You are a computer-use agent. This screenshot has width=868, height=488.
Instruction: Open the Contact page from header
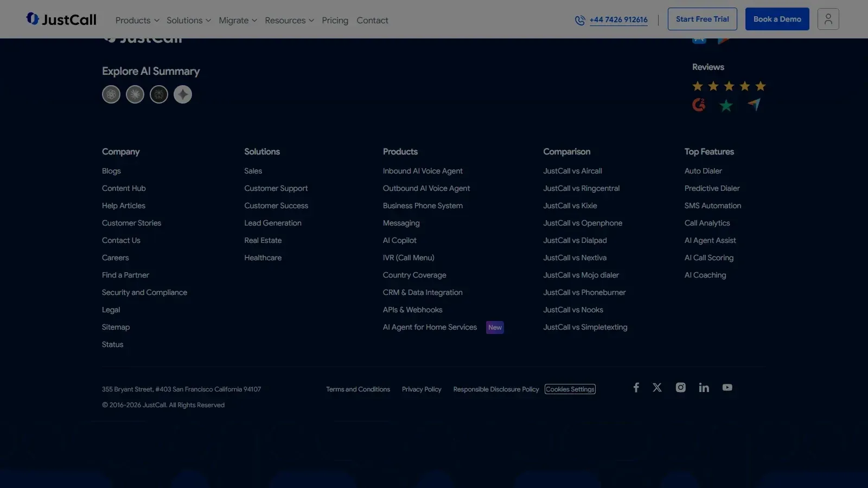click(372, 20)
